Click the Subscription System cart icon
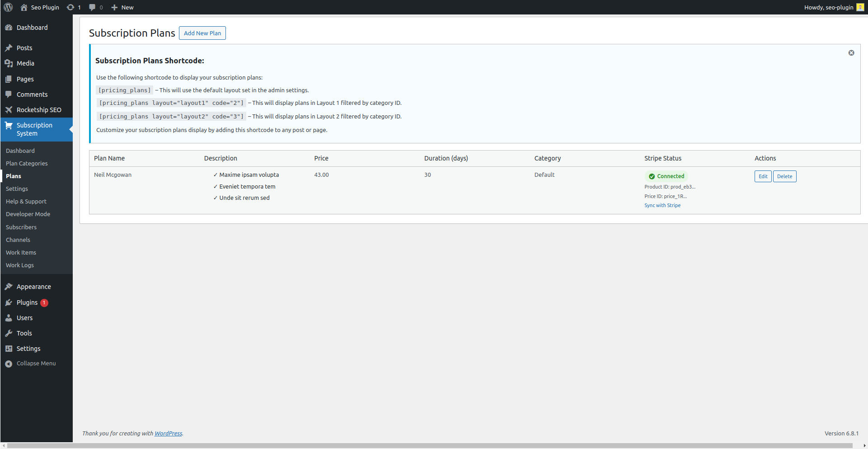The width and height of the screenshot is (868, 449). point(9,125)
